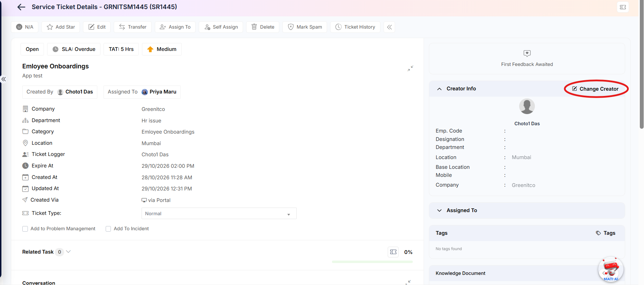The width and height of the screenshot is (644, 285).
Task: Click the 'via Portal' value
Action: pos(156,200)
